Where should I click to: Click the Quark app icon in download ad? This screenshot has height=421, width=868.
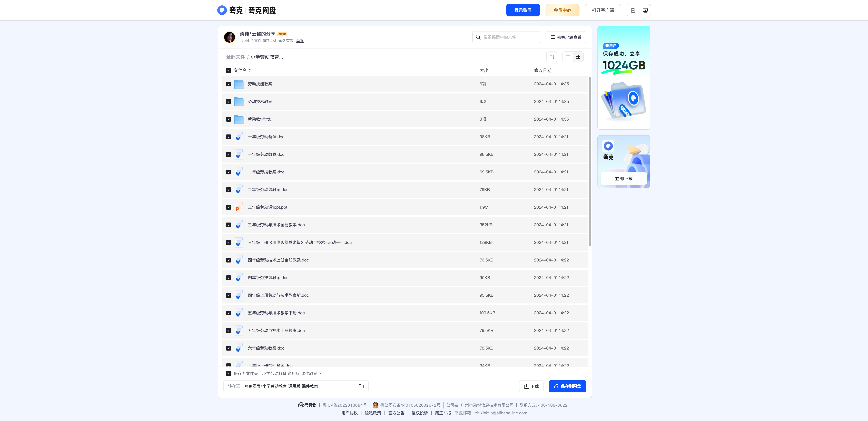point(608,146)
